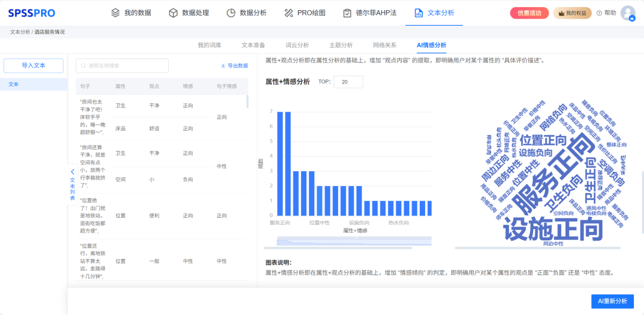This screenshot has width=644, height=315.
Task: Click the 文本分析 document icon
Action: click(x=419, y=13)
